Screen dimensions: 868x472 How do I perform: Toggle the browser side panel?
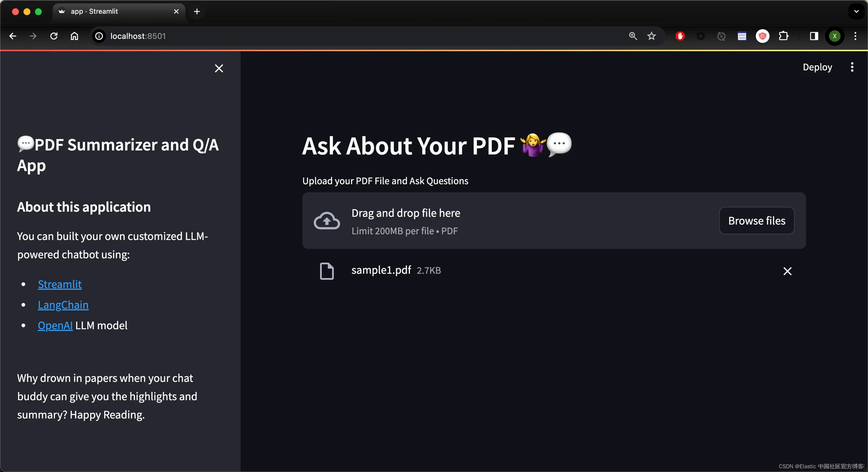814,36
